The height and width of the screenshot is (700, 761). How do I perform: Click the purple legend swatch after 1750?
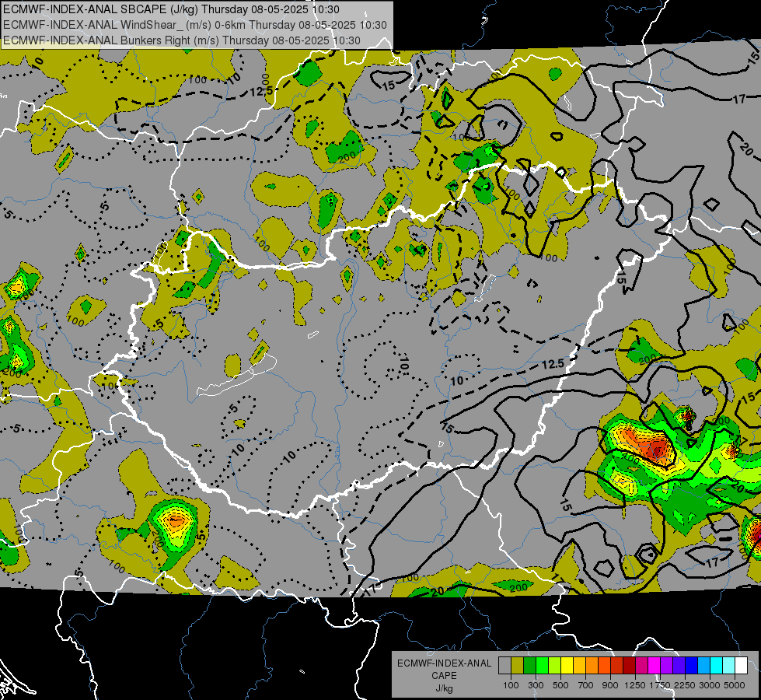pos(666,666)
